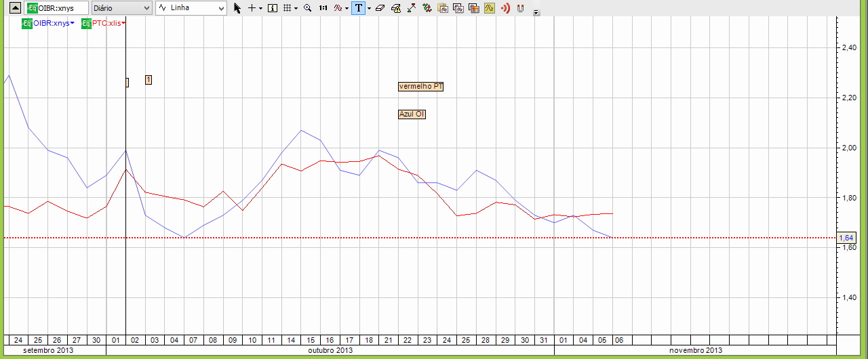Viewport: 868px width, 359px height.
Task: Open the Linha chart type dropdown
Action: (191, 8)
